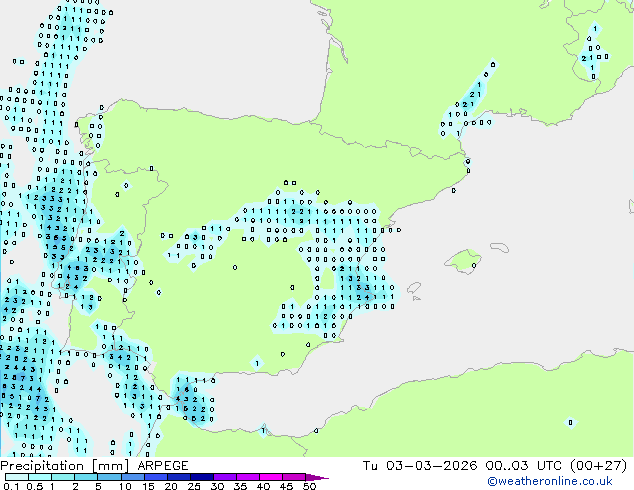Click the 0.5–1 mm legend color swatch

(x=40, y=477)
